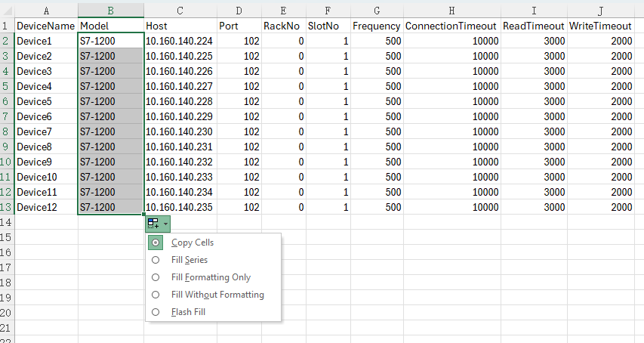644x343 pixels.
Task: Click the Device12 cell
Action: [45, 207]
